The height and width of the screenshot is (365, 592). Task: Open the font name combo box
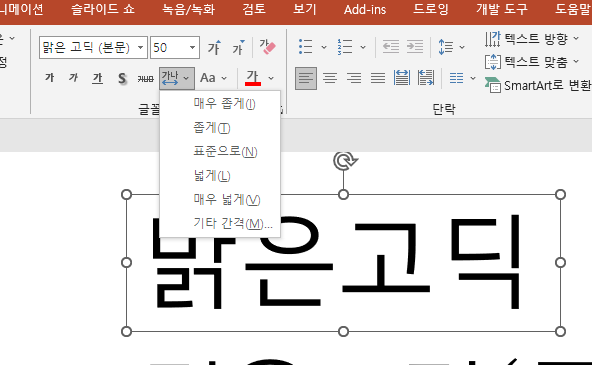[x=93, y=48]
